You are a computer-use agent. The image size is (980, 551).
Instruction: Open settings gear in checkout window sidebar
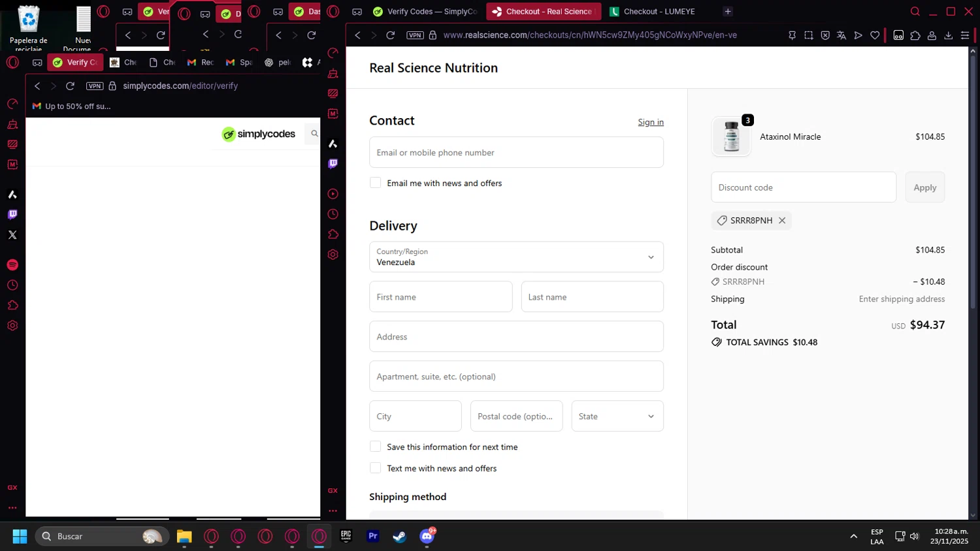pos(333,255)
